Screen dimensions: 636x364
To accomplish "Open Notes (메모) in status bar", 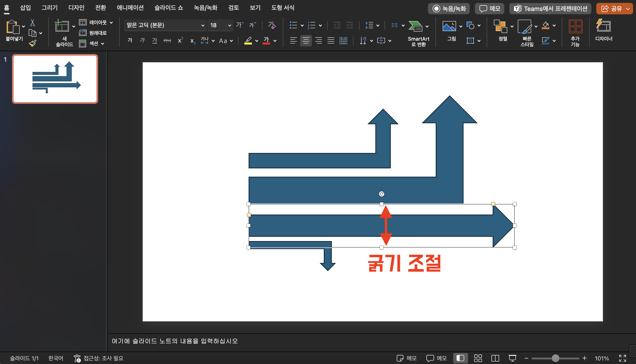I will tap(407, 358).
